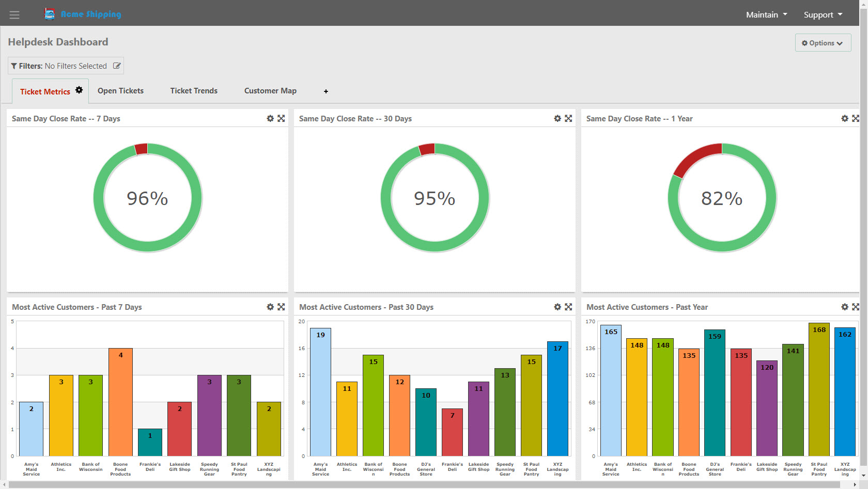Open the Support dropdown menu
Image resolution: width=868 pixels, height=489 pixels.
(823, 14)
